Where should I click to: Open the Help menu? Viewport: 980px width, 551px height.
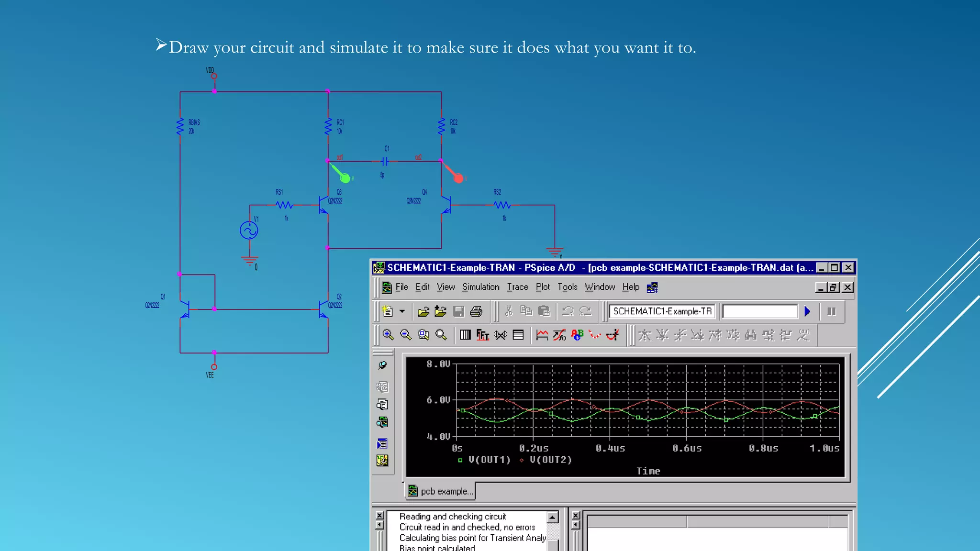pos(631,287)
